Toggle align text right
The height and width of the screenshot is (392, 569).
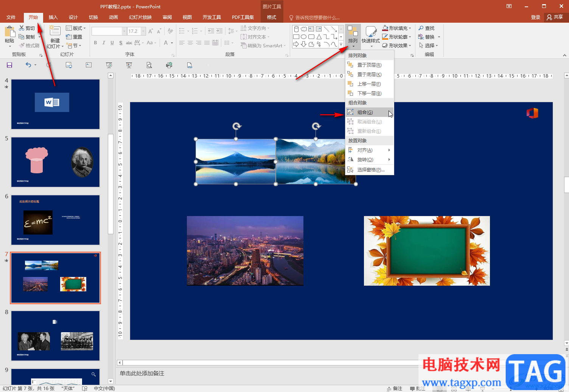199,43
